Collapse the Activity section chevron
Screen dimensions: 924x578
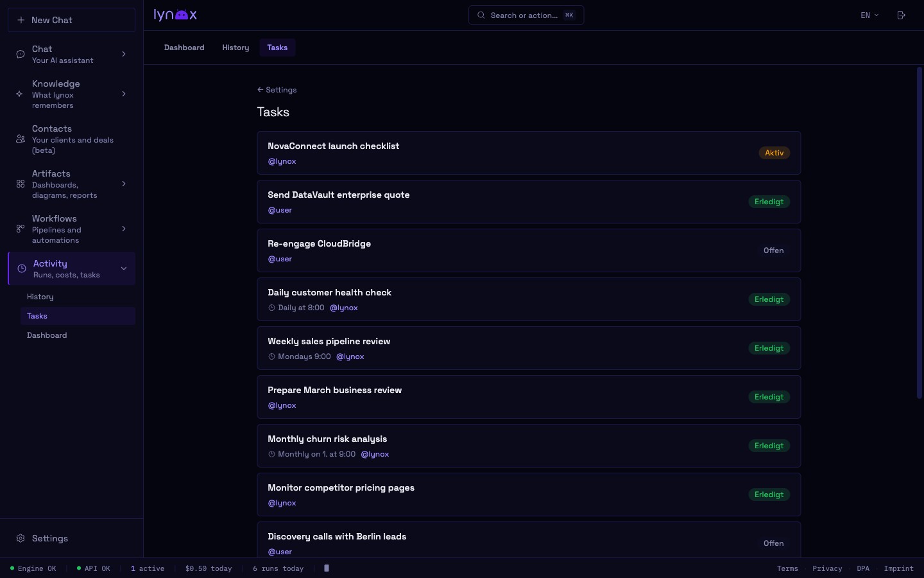coord(124,268)
